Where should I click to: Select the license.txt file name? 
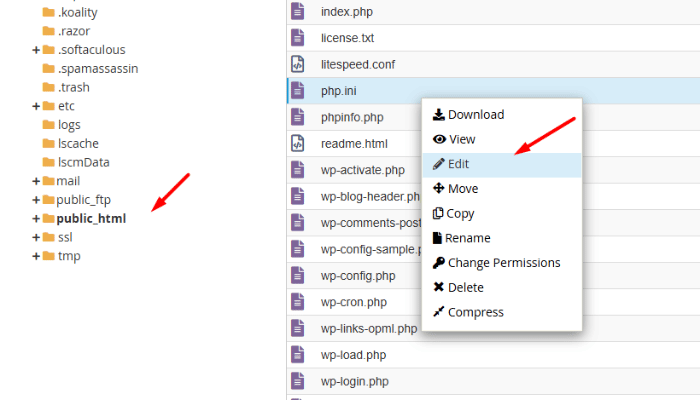point(347,38)
